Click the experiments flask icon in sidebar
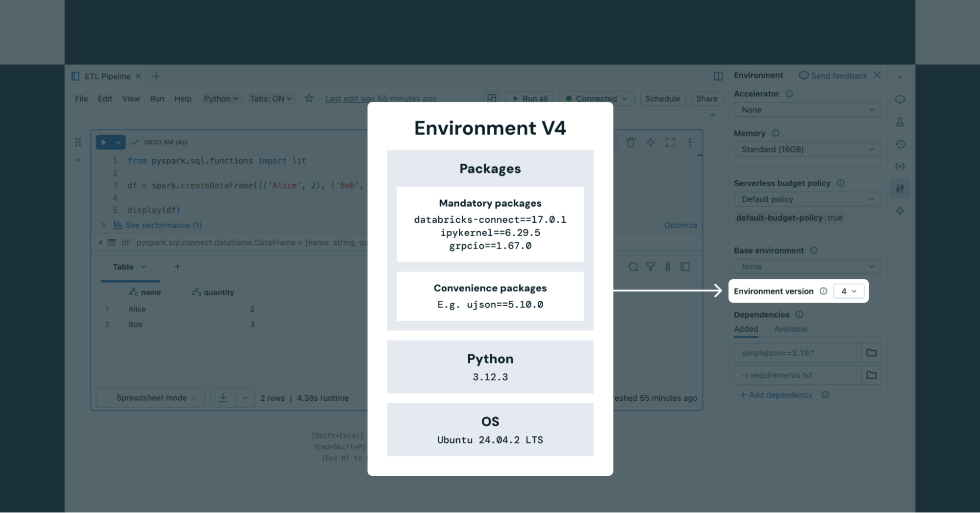 click(x=900, y=122)
